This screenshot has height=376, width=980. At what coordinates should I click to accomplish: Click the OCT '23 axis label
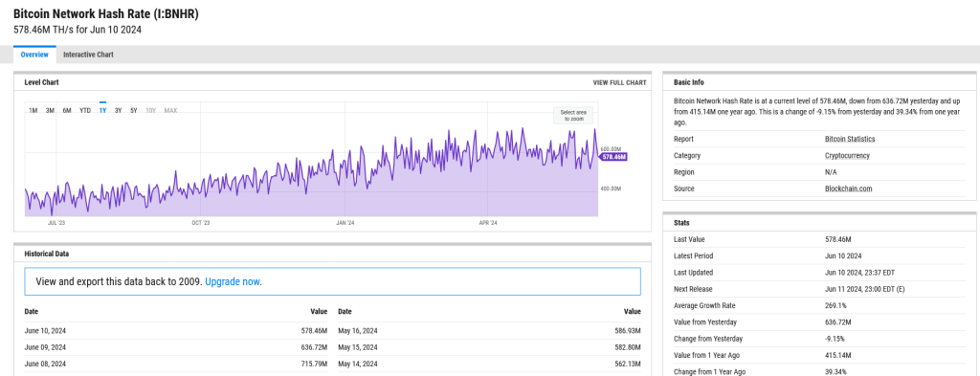201,222
